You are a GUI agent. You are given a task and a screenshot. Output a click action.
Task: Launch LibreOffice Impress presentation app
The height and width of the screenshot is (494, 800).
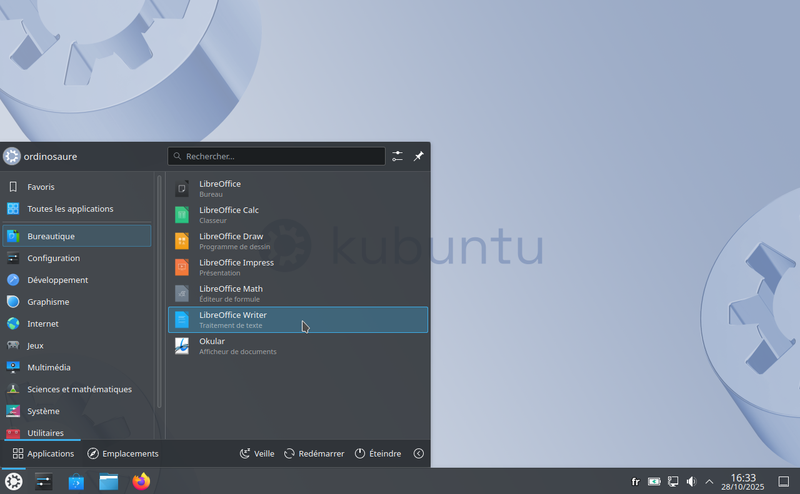(x=298, y=267)
